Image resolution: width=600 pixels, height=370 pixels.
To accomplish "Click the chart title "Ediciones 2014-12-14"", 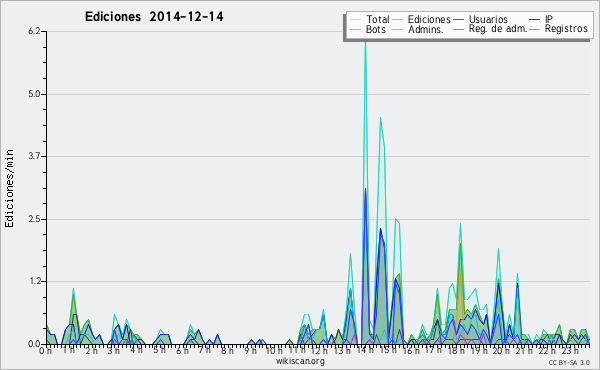I will [154, 16].
